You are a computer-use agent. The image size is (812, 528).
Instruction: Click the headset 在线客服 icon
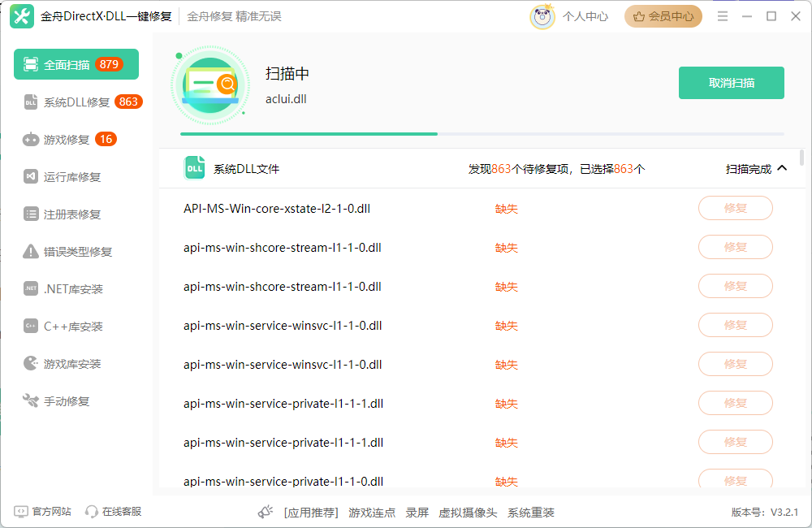(92, 512)
